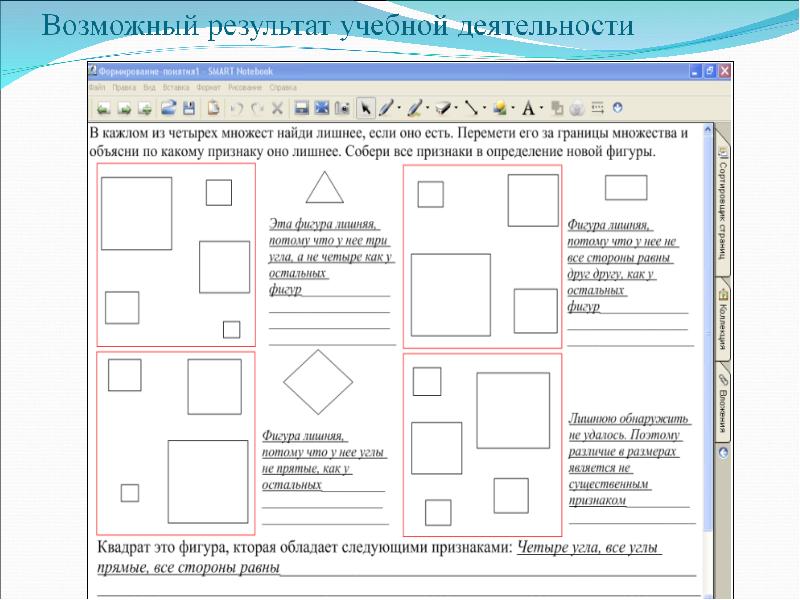Click the Undo arrow icon
800x600 pixels.
pyautogui.click(x=236, y=107)
